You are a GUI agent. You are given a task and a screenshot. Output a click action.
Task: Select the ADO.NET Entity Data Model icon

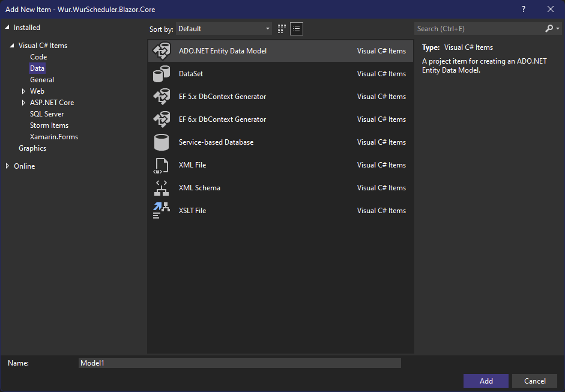(x=162, y=51)
